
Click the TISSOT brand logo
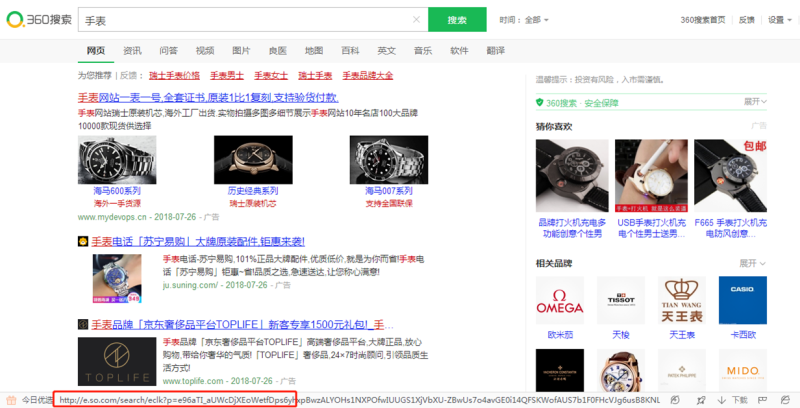pos(621,300)
